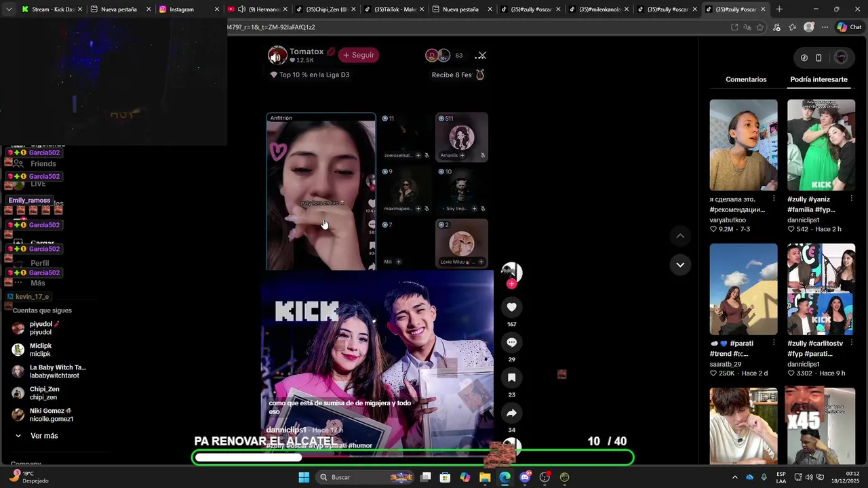Open the weather widget 19°C Despejado

point(28,477)
